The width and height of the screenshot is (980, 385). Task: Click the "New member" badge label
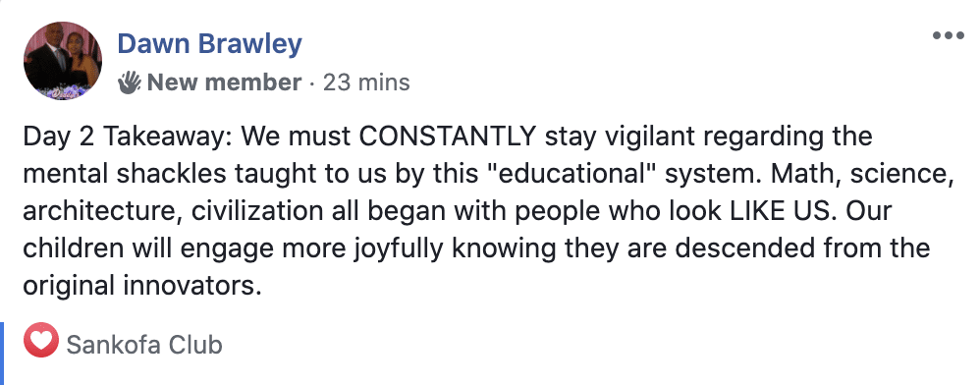[224, 82]
